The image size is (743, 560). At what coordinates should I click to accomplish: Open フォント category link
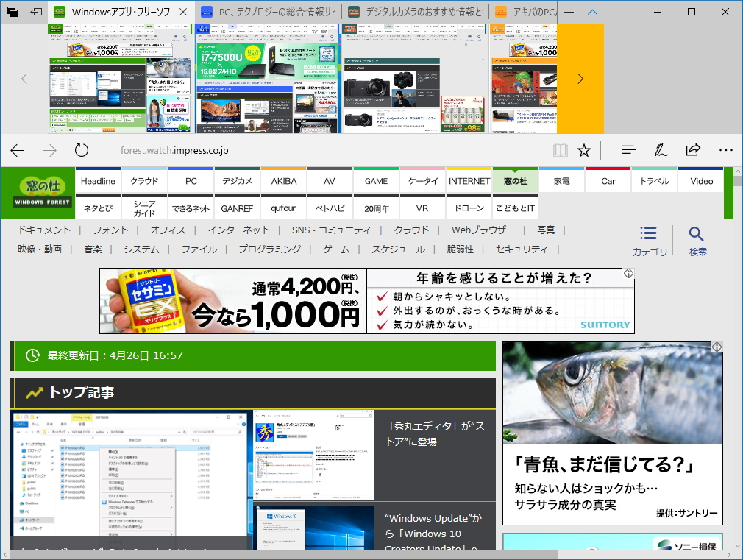coord(110,230)
